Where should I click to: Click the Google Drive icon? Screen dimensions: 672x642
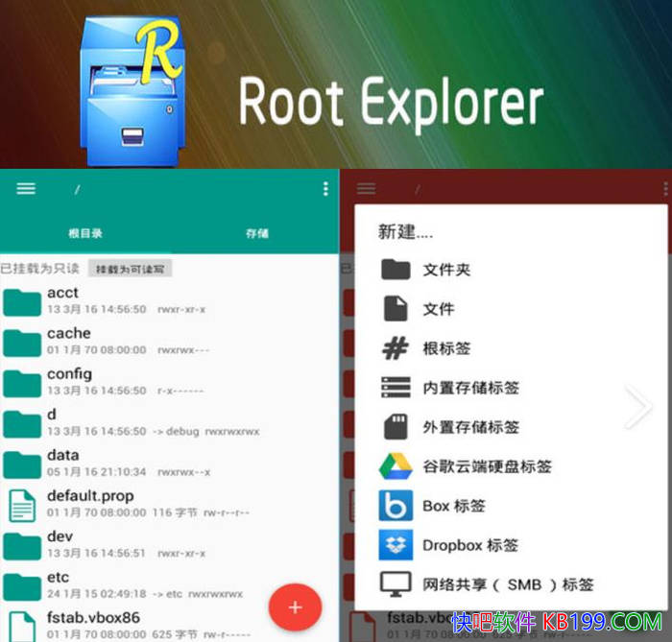[396, 466]
